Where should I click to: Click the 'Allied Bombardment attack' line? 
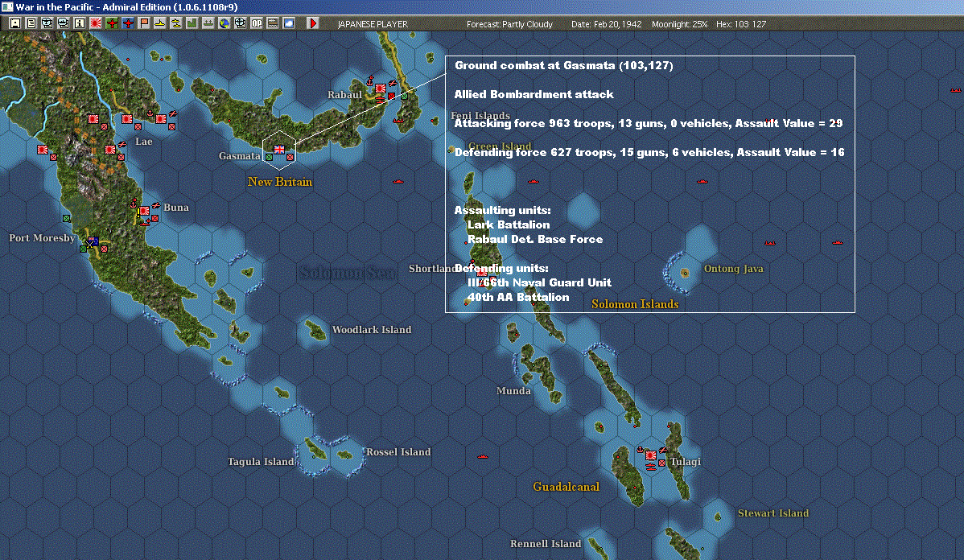click(533, 95)
